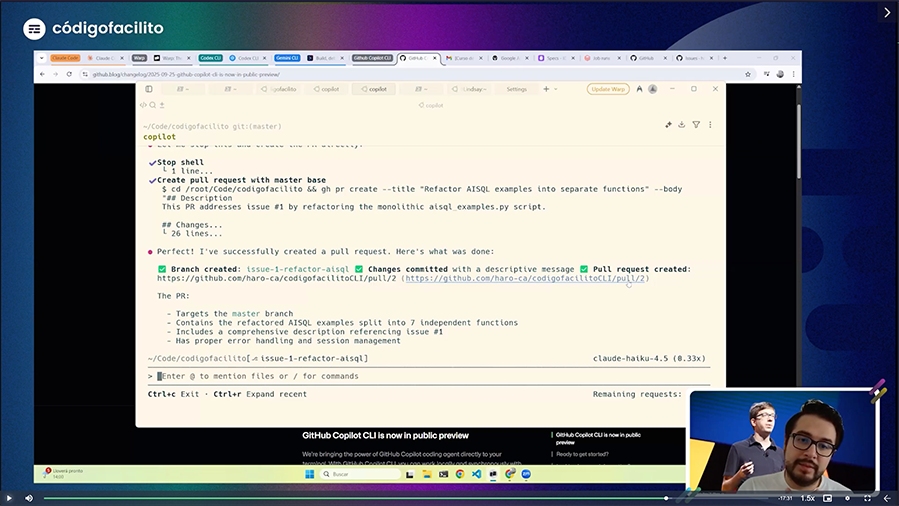
Task: Mute the video volume
Action: coord(29,498)
